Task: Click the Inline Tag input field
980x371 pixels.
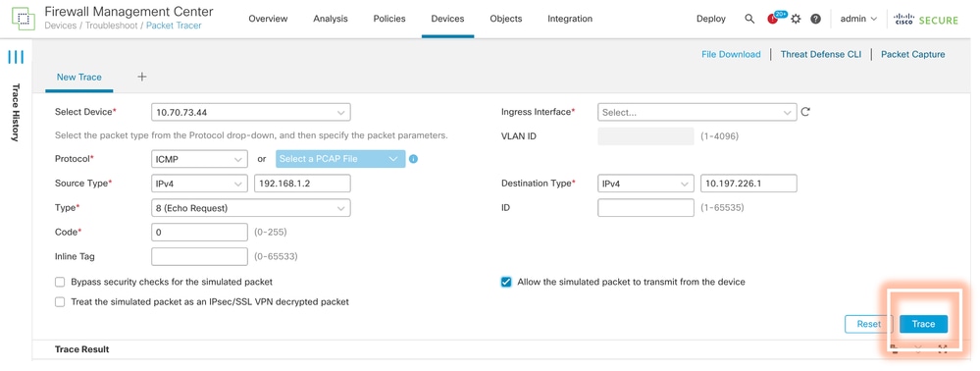Action: click(199, 256)
